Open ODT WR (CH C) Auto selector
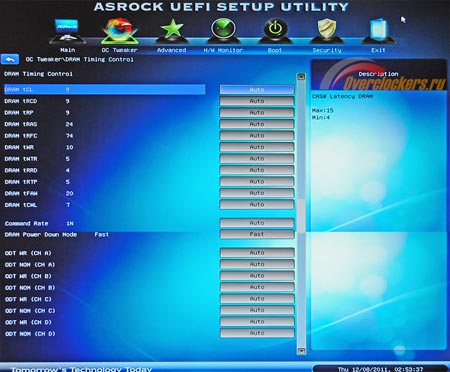Screen dimensions: 450x372 click(257, 299)
